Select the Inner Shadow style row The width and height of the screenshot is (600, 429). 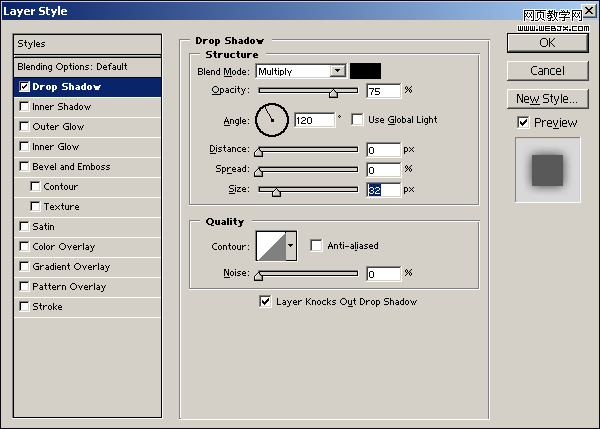87,107
